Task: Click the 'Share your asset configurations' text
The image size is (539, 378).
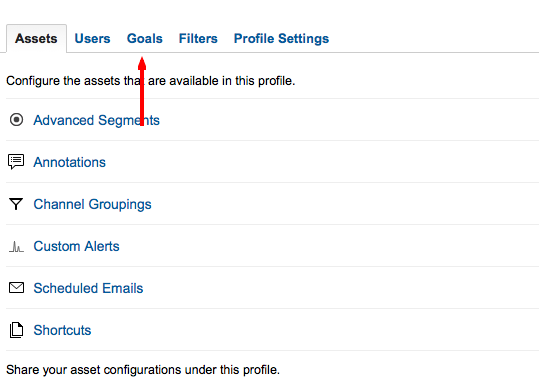Action: point(143,370)
